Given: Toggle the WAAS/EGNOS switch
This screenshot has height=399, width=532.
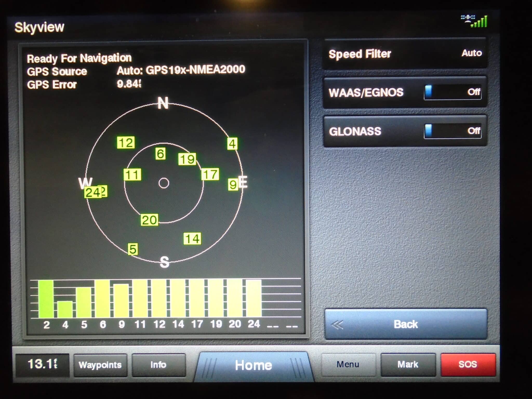Looking at the screenshot, I should (x=453, y=92).
